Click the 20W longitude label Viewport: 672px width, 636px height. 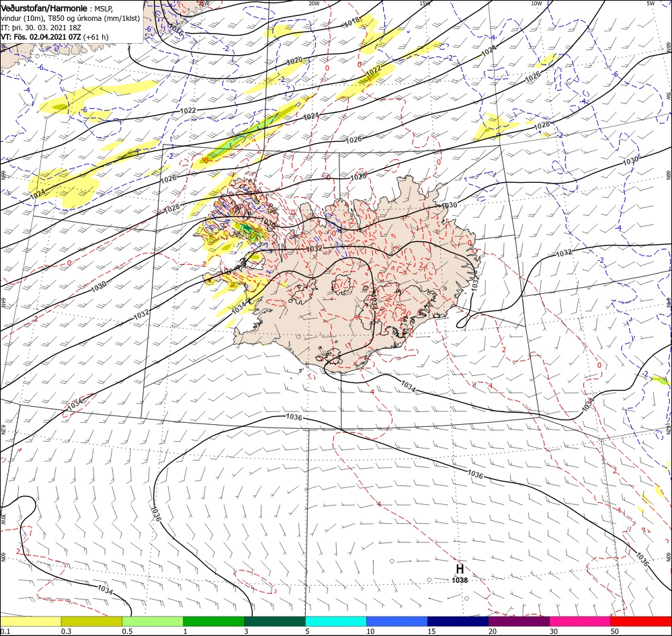pyautogui.click(x=314, y=3)
